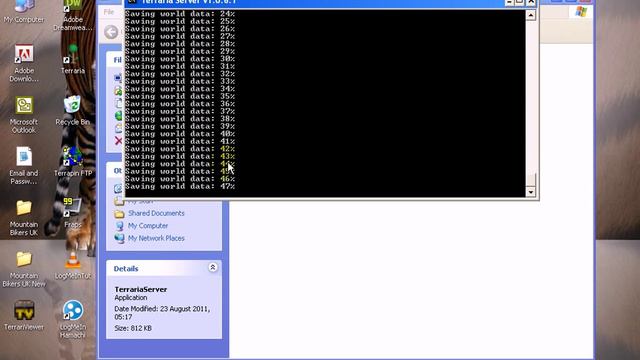
Task: Click the 'Saving world data: 30%' line
Action: 180,59
